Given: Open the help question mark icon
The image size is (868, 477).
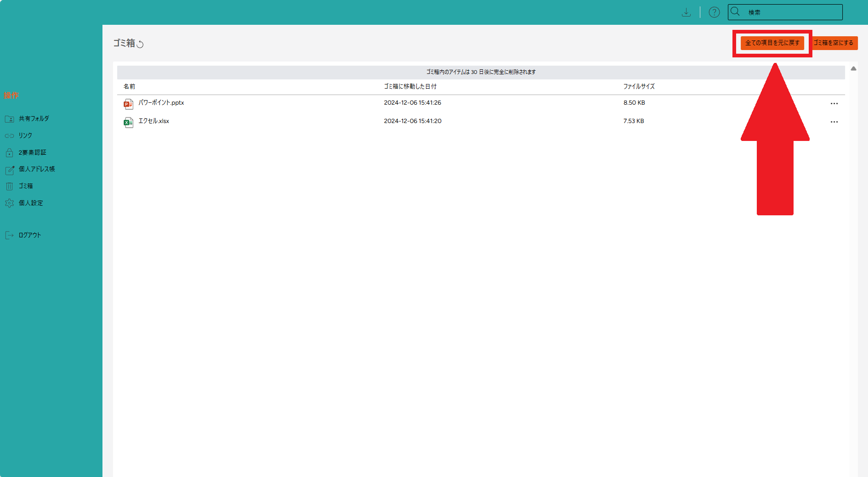Looking at the screenshot, I should click(x=714, y=12).
